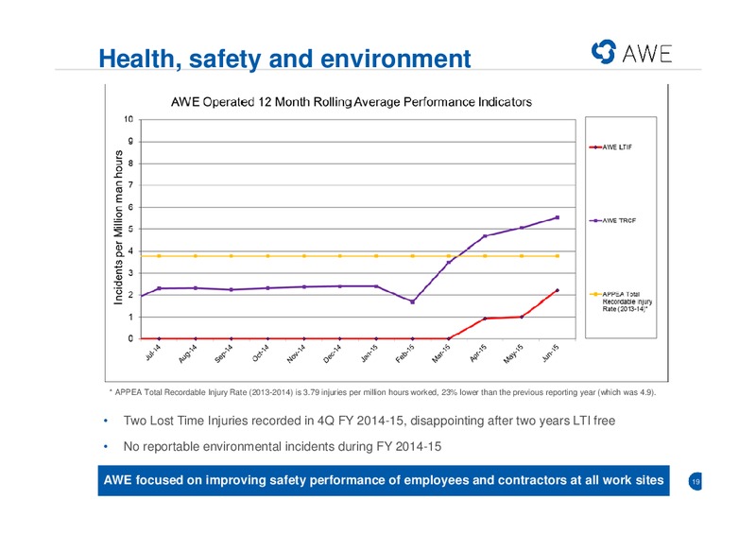Screen dimensions: 756x534
Task: Click the 'AWE TRCF' legend entry
Action: [612, 220]
